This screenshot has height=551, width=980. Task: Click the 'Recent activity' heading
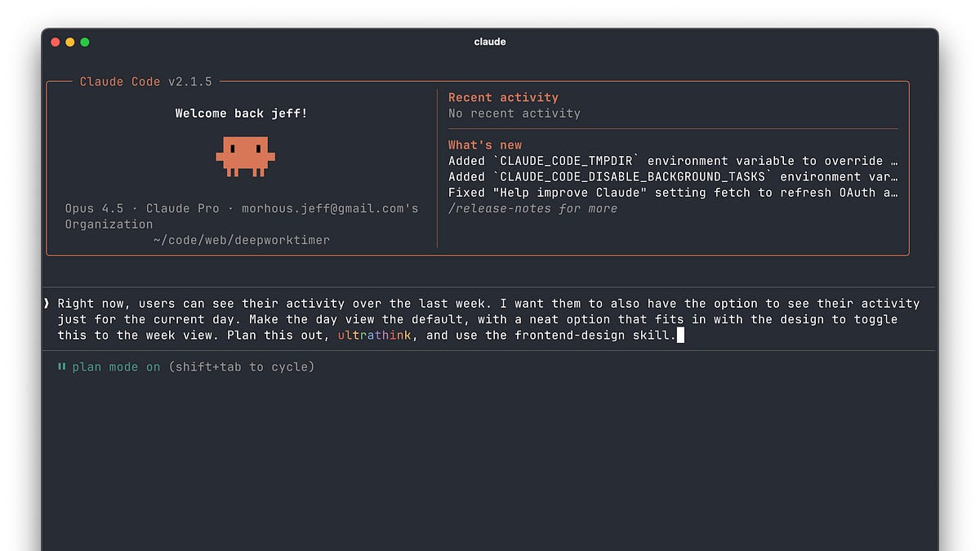pos(503,97)
